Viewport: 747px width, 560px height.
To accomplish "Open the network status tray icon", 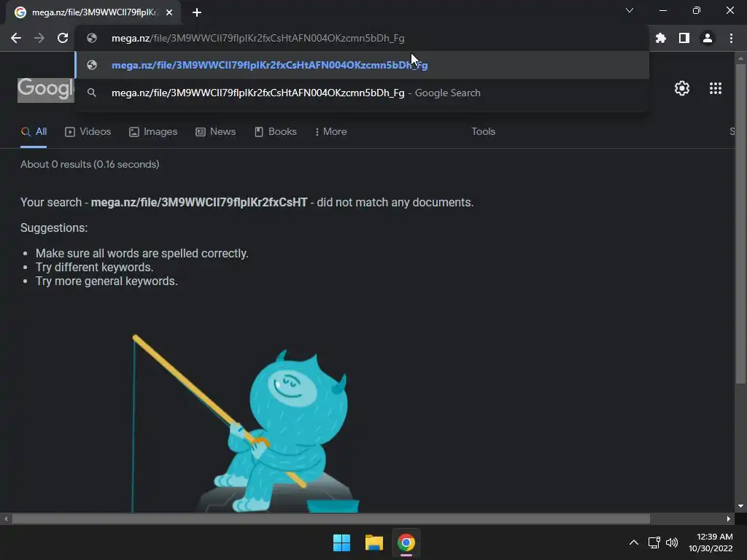I will (x=654, y=542).
